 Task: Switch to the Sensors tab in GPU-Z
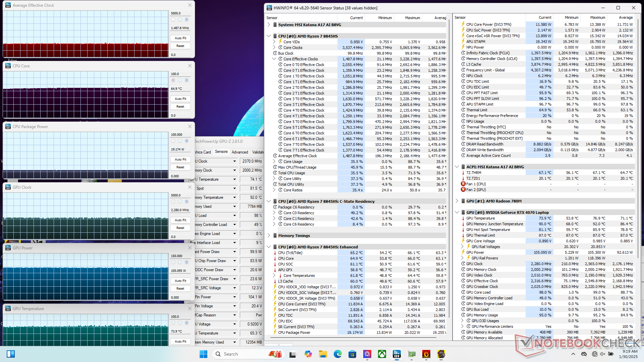221,152
